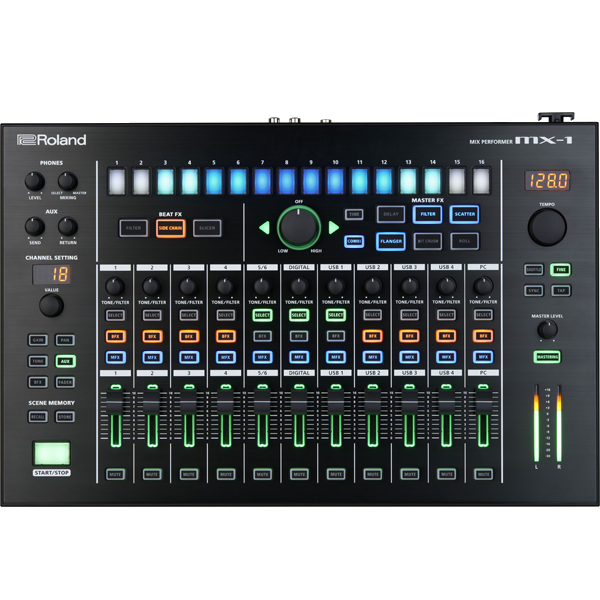Click SELECT on channel 5/6
600x600 pixels.
262,315
